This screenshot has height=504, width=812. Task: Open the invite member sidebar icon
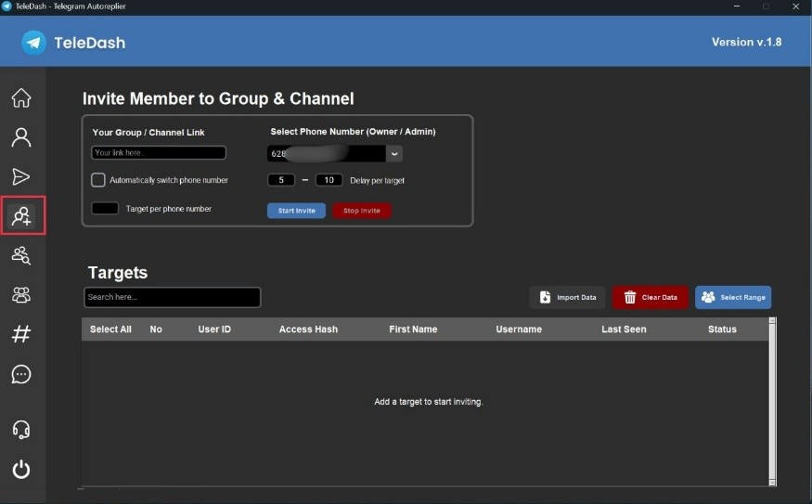click(21, 216)
